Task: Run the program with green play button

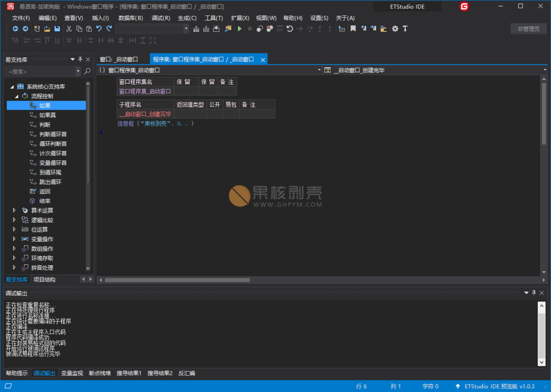Action: click(x=240, y=29)
